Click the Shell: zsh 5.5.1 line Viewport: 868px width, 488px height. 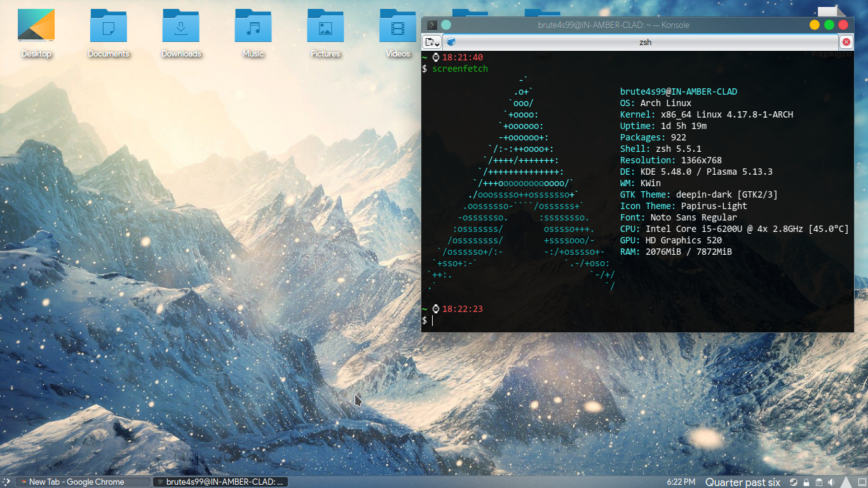[661, 149]
